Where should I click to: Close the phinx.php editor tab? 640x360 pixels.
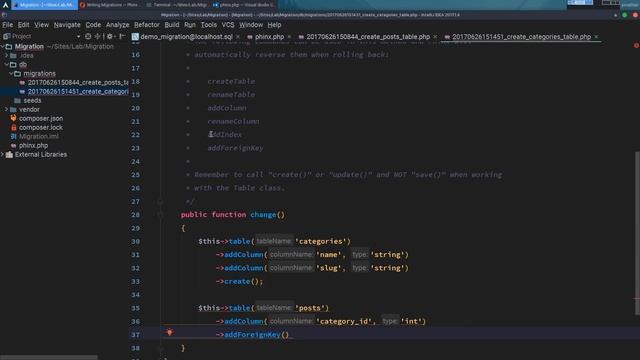pyautogui.click(x=289, y=37)
